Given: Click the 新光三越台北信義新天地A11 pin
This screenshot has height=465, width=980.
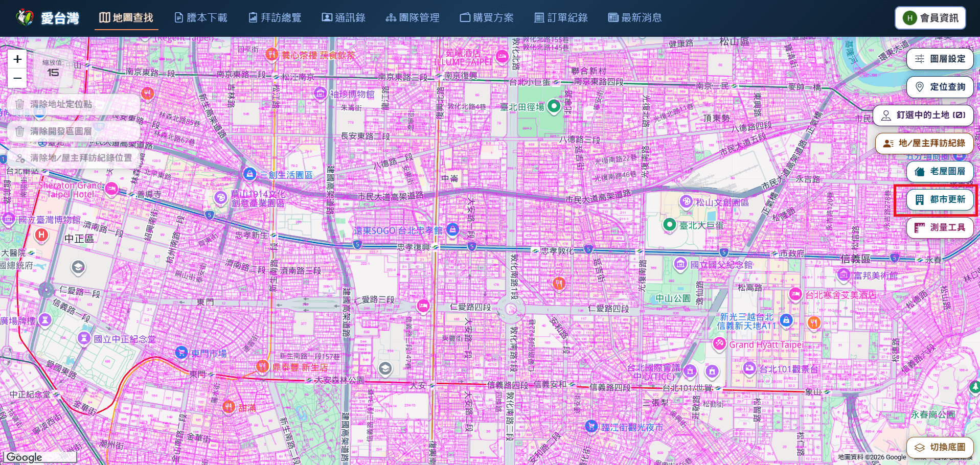Looking at the screenshot, I should [x=786, y=320].
